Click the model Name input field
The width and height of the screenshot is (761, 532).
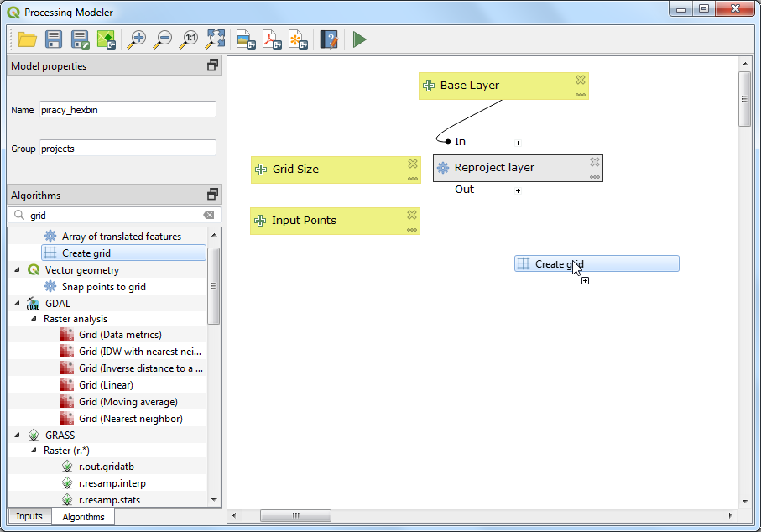pos(128,110)
